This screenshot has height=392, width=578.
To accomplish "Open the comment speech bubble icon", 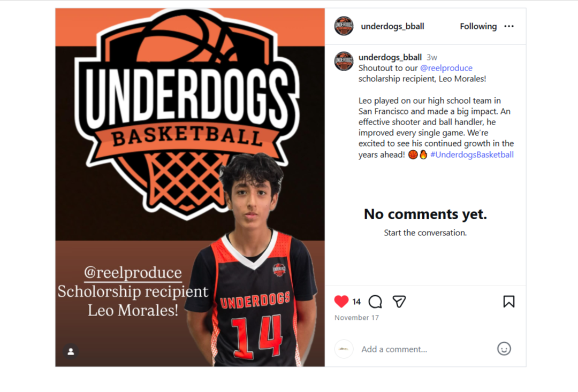I will tap(375, 302).
